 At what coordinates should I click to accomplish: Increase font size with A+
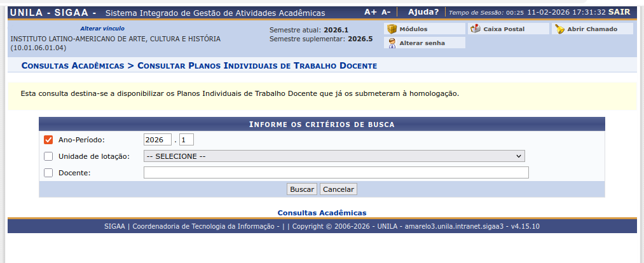click(x=370, y=12)
